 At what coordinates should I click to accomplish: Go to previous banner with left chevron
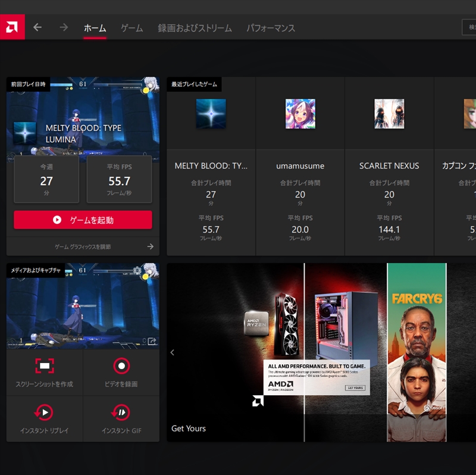(172, 352)
